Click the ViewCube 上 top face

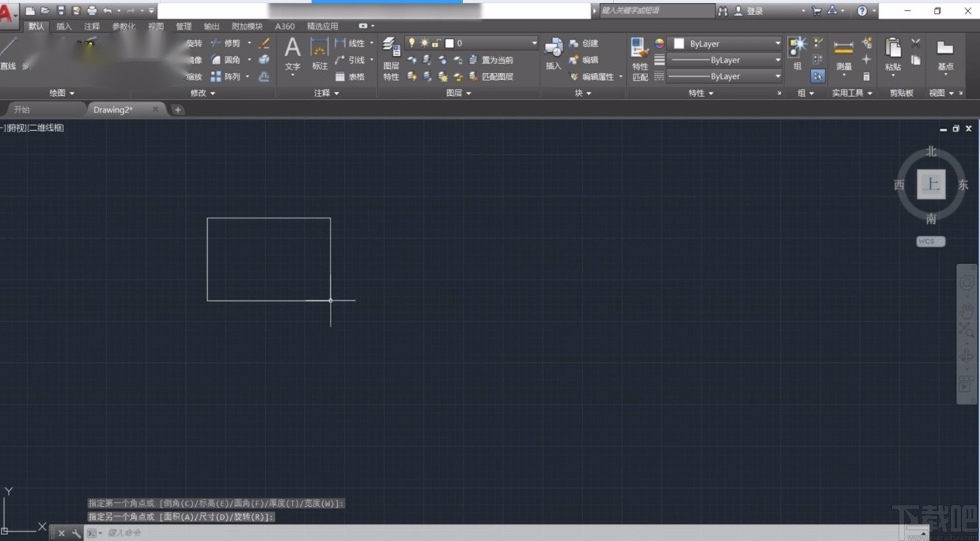point(931,184)
